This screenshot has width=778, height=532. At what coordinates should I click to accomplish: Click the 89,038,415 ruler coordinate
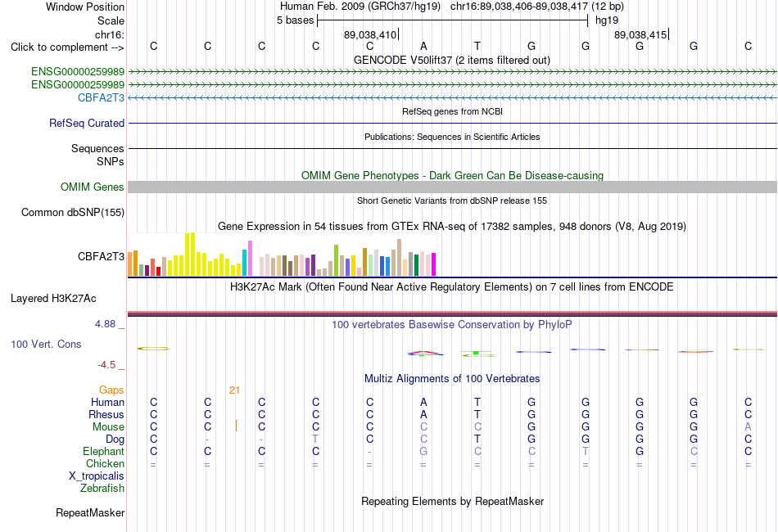(x=640, y=34)
